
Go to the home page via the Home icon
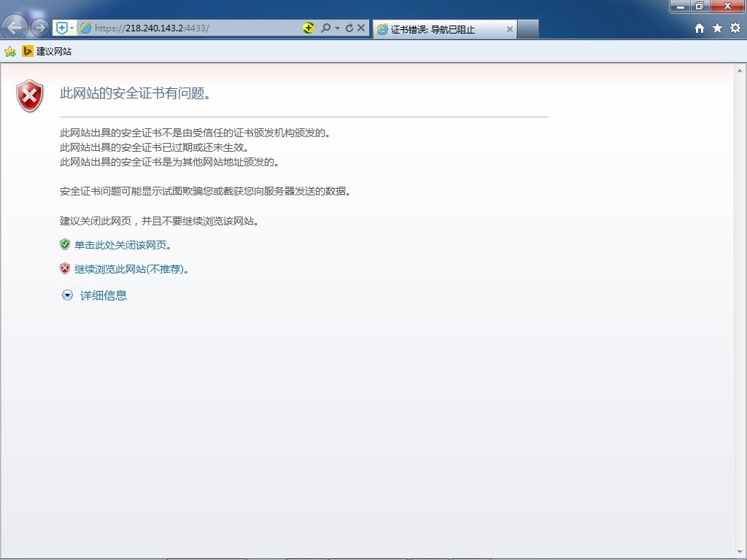(700, 28)
